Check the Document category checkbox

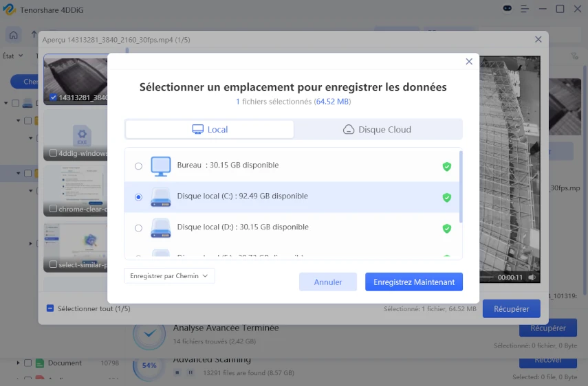(28, 363)
